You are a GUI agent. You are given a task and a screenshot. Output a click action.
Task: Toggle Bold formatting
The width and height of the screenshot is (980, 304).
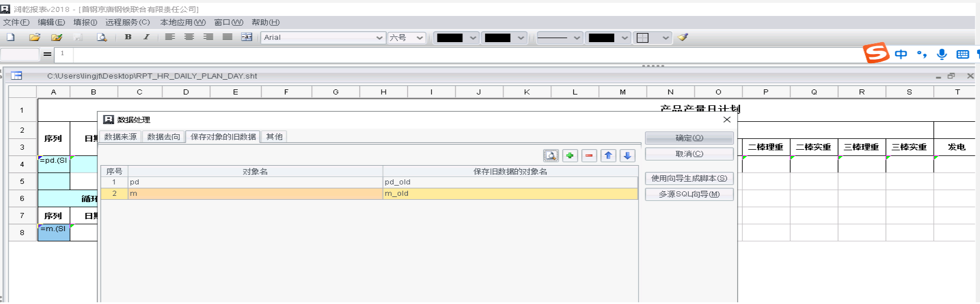128,37
